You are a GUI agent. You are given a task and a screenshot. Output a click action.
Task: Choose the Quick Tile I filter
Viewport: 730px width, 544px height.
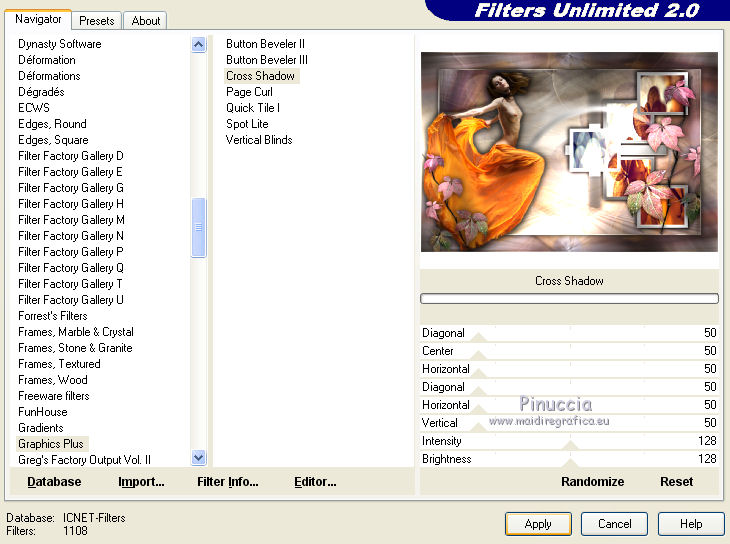click(253, 108)
